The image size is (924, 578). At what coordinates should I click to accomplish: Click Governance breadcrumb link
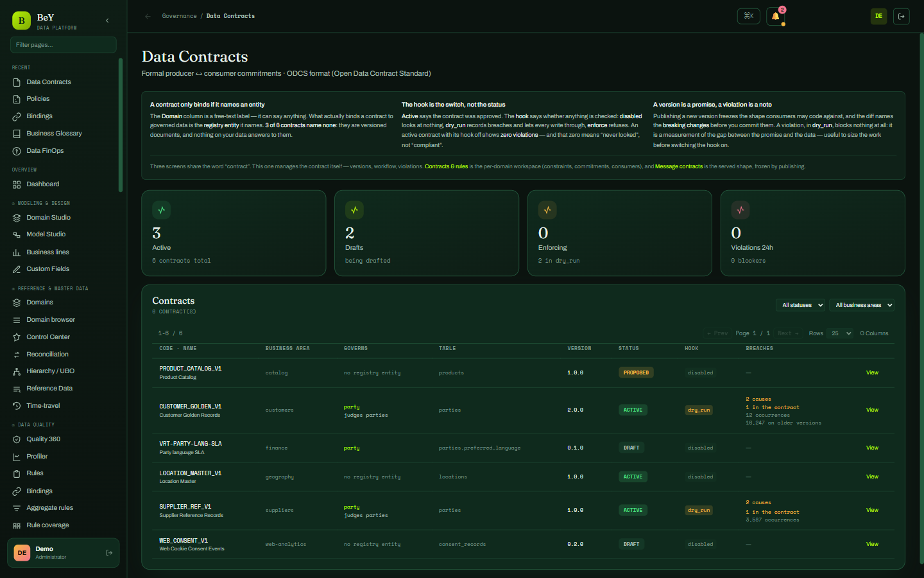(180, 16)
